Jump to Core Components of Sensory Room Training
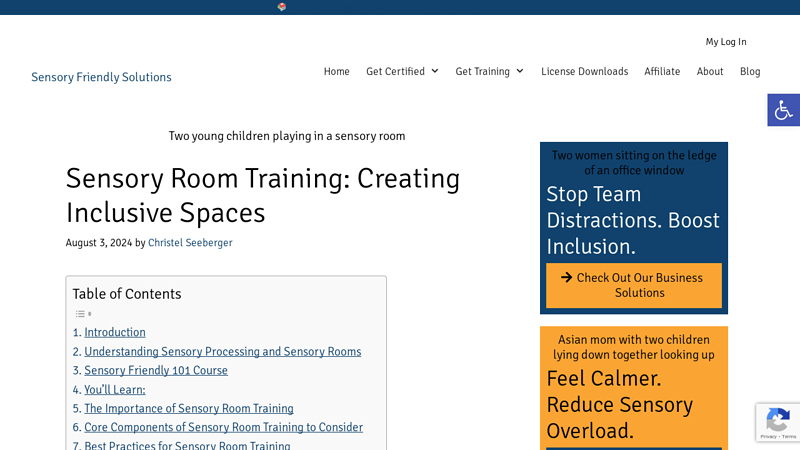Screen dimensions: 800x450 pos(223,428)
